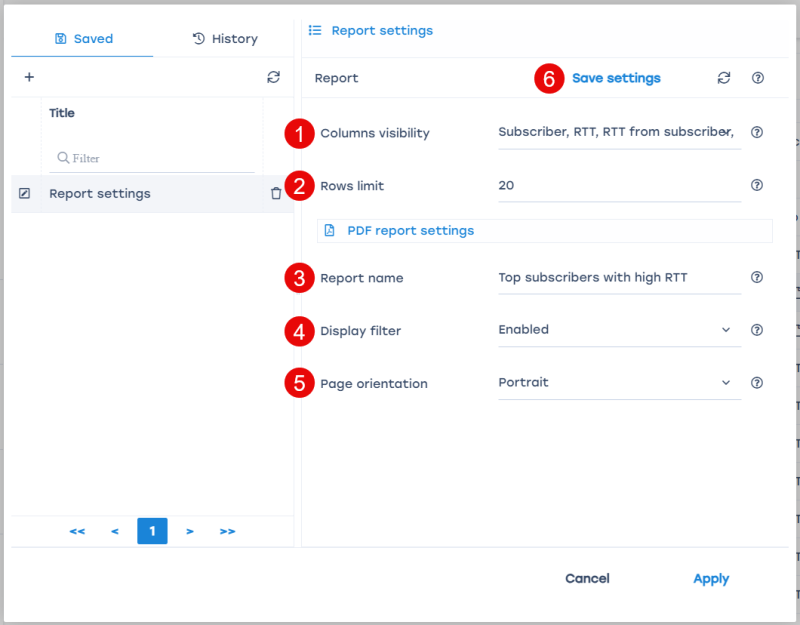Expand the Display filter dropdown
Viewport: 800px width, 625px height.
click(619, 330)
